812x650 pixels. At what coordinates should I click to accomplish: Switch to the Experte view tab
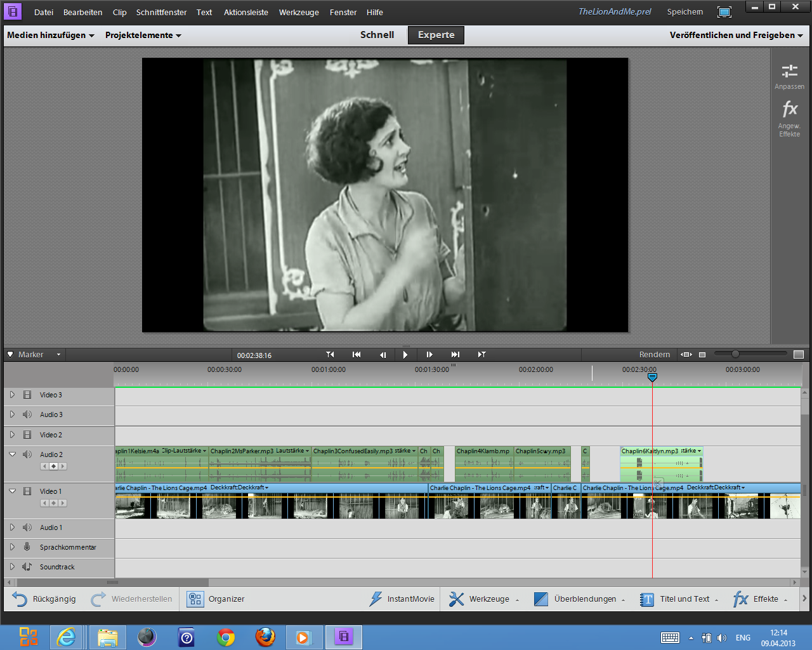coord(436,35)
